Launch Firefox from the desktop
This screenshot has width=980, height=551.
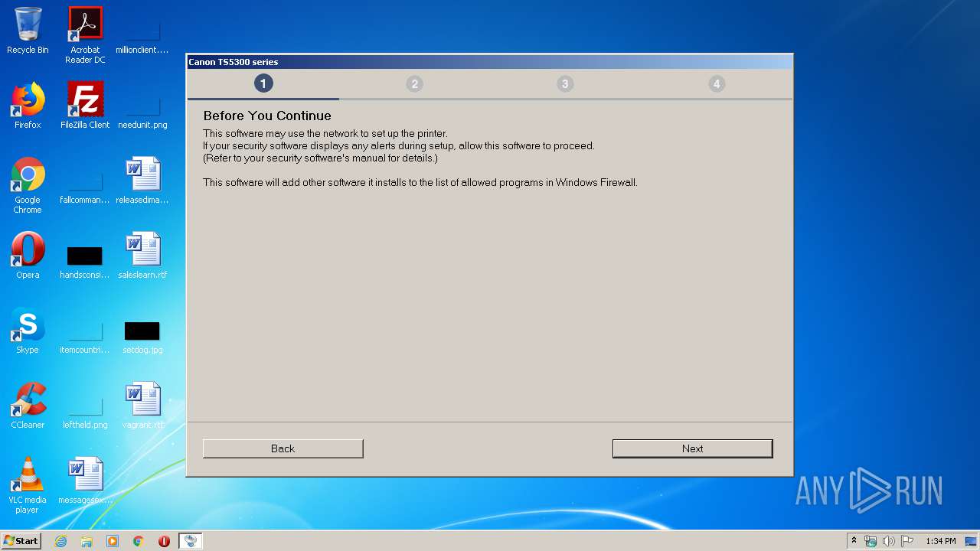coord(28,106)
